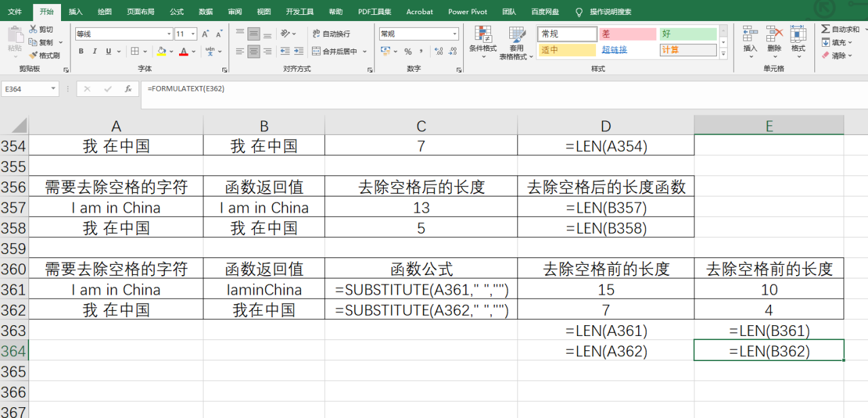Click the Insert Function fx icon
Screen dimensions: 868x418
click(127, 89)
